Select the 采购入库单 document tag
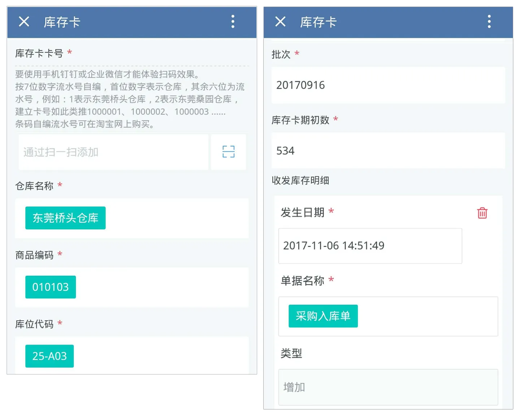This screenshot has height=420, width=520. click(x=323, y=316)
